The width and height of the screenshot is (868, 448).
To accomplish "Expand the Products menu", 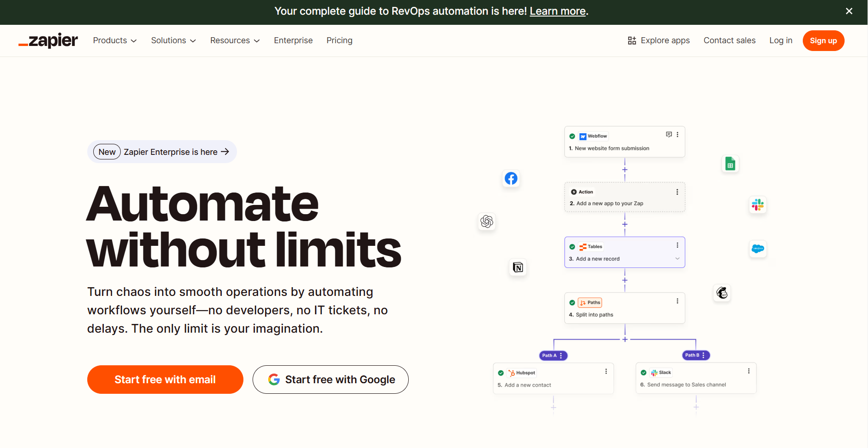I will (x=115, y=40).
